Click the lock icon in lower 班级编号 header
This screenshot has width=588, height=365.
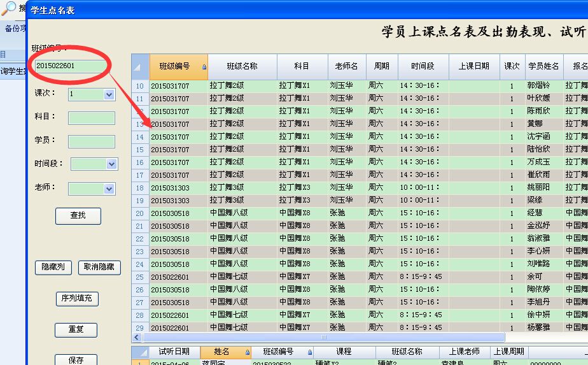point(310,352)
